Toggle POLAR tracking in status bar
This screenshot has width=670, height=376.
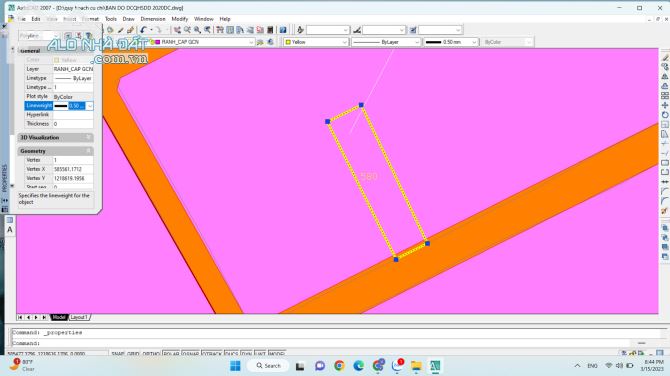point(171,354)
